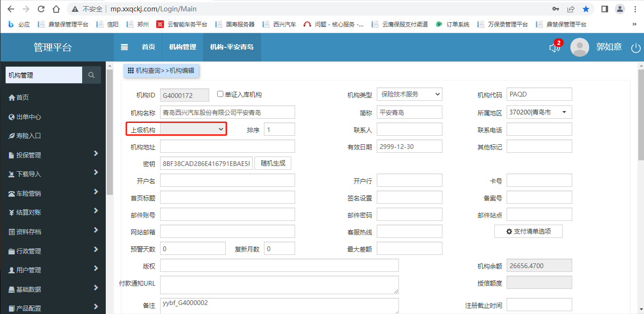Screen dimensions: 644x314
Task: Open the 上级机构 dropdown
Action: click(x=193, y=129)
